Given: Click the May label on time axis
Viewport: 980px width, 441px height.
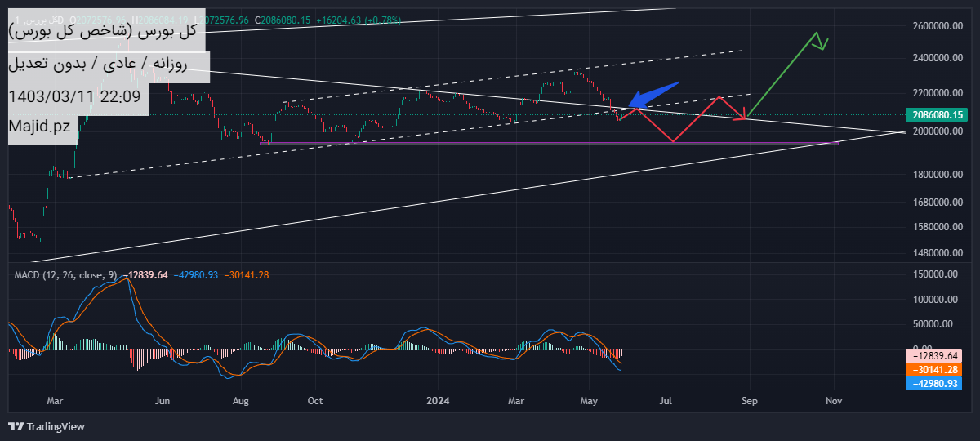Looking at the screenshot, I should pos(590,402).
